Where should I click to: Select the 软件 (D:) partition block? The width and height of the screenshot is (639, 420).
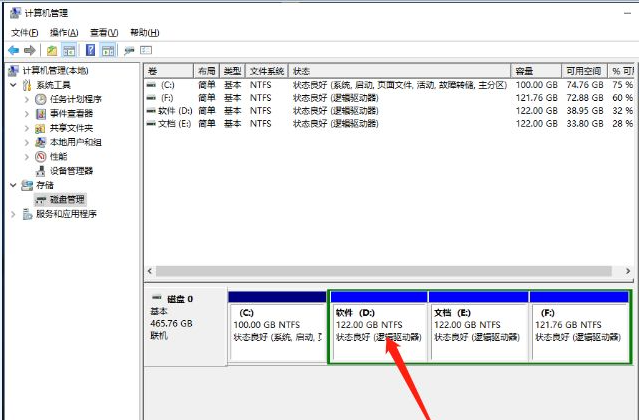(x=379, y=326)
